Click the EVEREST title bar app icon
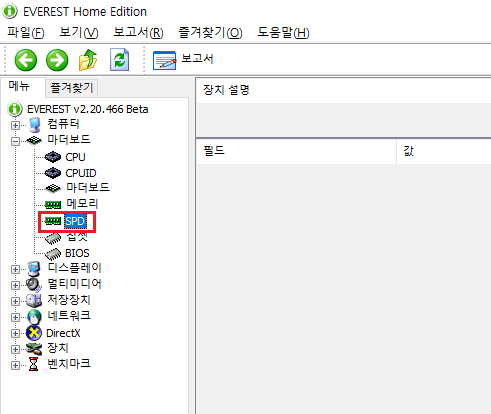The image size is (491, 414). click(10, 11)
